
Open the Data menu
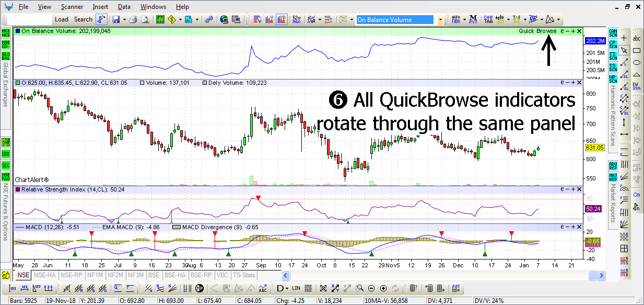(x=124, y=7)
